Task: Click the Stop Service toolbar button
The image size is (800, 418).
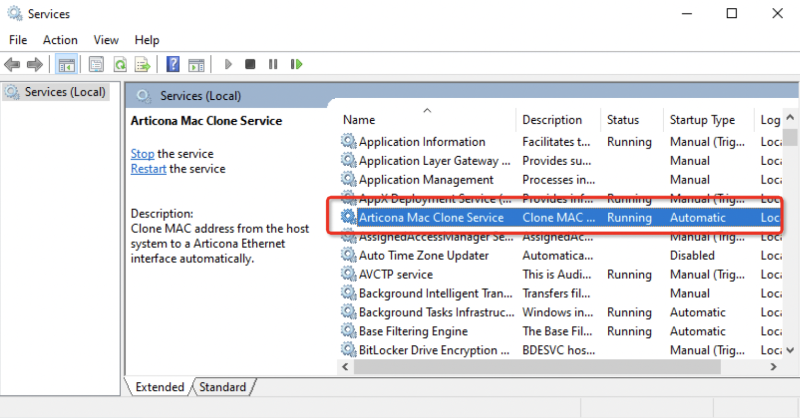Action: [x=250, y=64]
